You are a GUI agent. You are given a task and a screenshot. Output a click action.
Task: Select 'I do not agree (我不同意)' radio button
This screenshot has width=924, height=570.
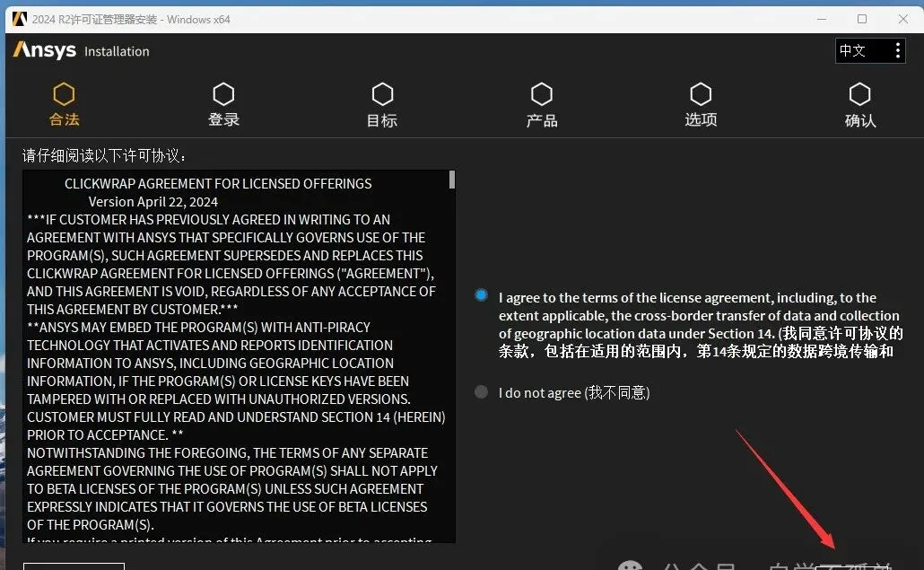tap(482, 392)
